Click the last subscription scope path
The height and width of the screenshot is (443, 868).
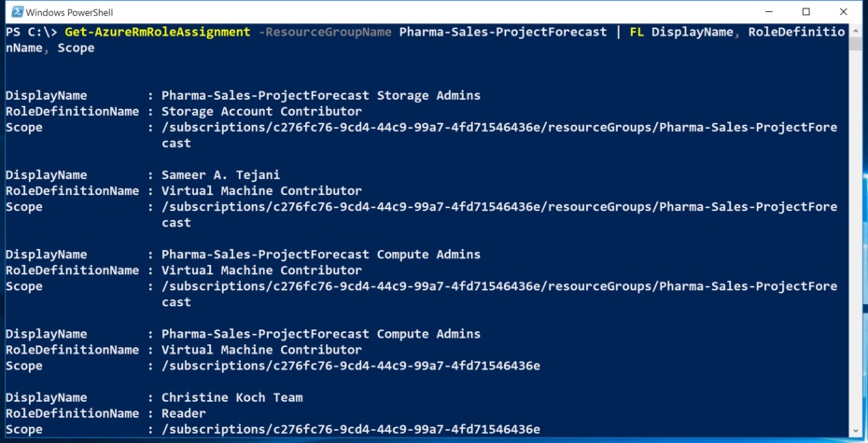click(350, 429)
